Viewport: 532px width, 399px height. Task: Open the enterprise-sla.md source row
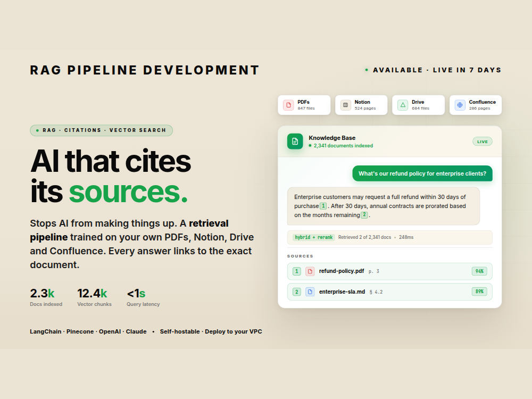(389, 292)
